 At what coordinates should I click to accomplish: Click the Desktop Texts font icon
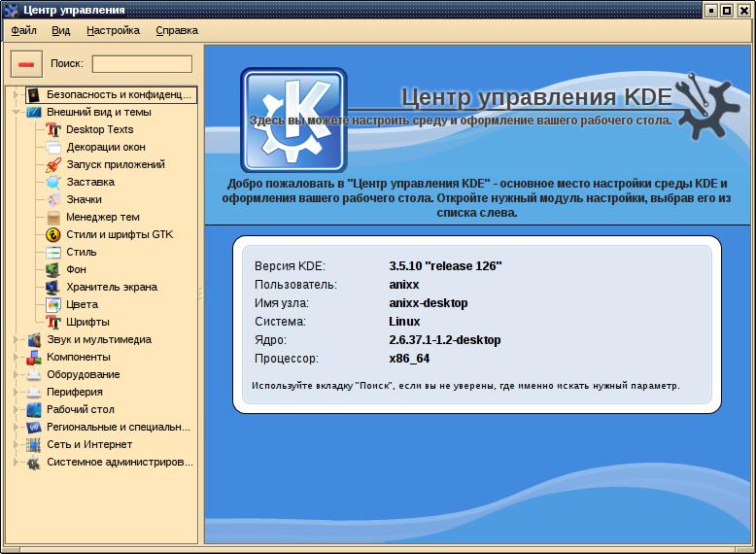53,129
